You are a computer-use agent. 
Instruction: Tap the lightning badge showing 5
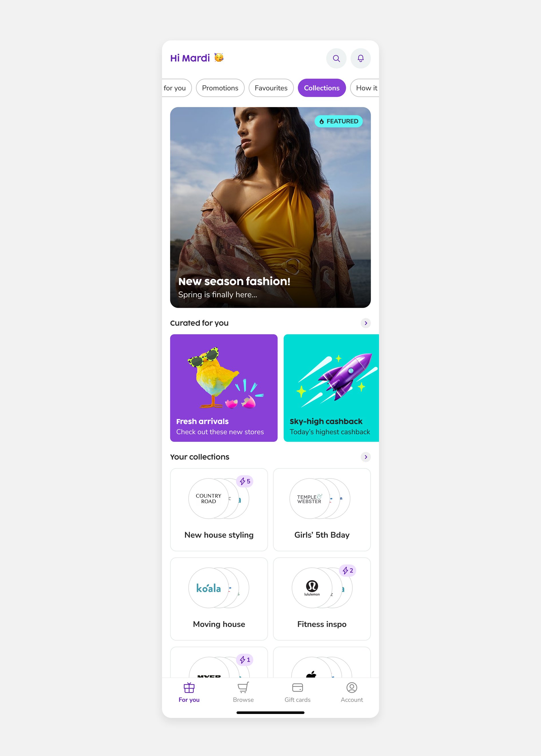[245, 481]
